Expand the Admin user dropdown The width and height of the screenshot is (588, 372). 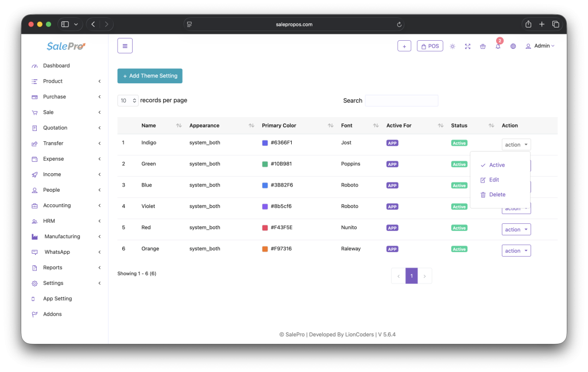[x=540, y=46]
